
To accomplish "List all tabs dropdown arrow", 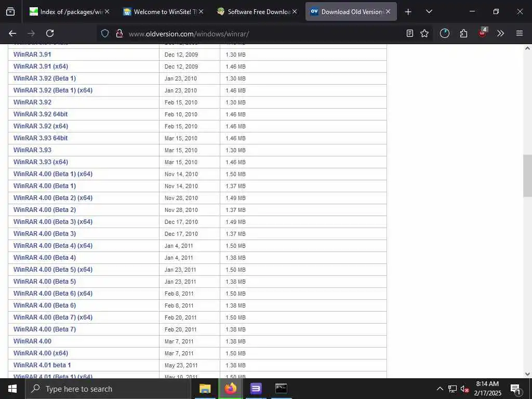I will tap(429, 11).
